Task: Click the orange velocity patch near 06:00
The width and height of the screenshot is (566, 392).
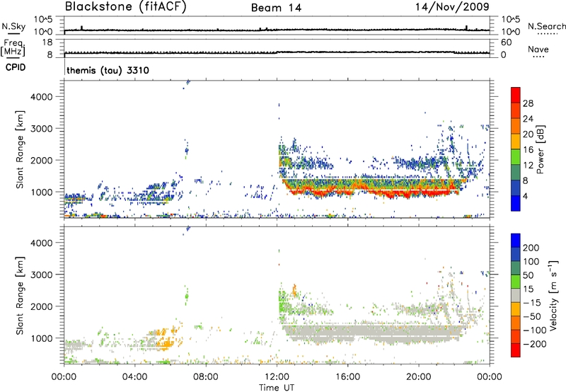Action: [167, 341]
